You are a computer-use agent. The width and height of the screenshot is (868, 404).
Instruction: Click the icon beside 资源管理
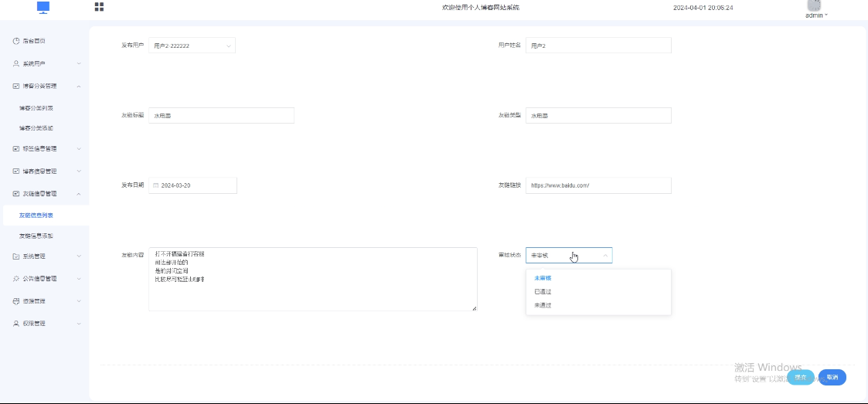[16, 301]
